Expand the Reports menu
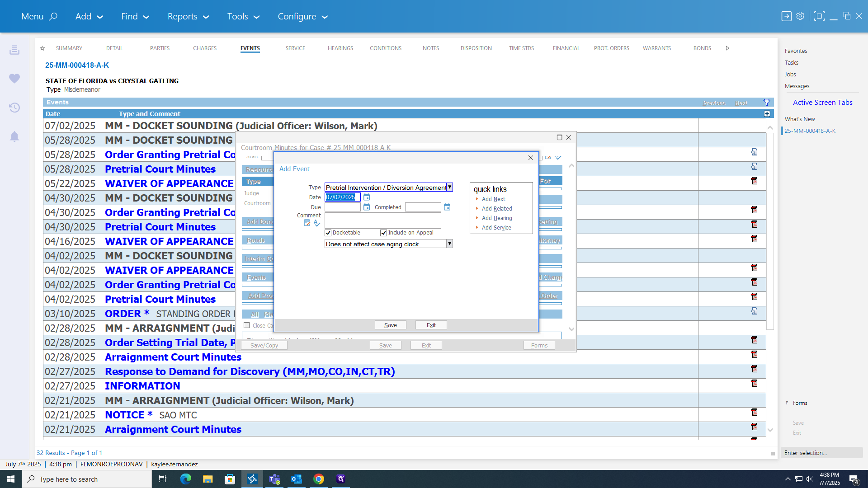 [x=188, y=17]
